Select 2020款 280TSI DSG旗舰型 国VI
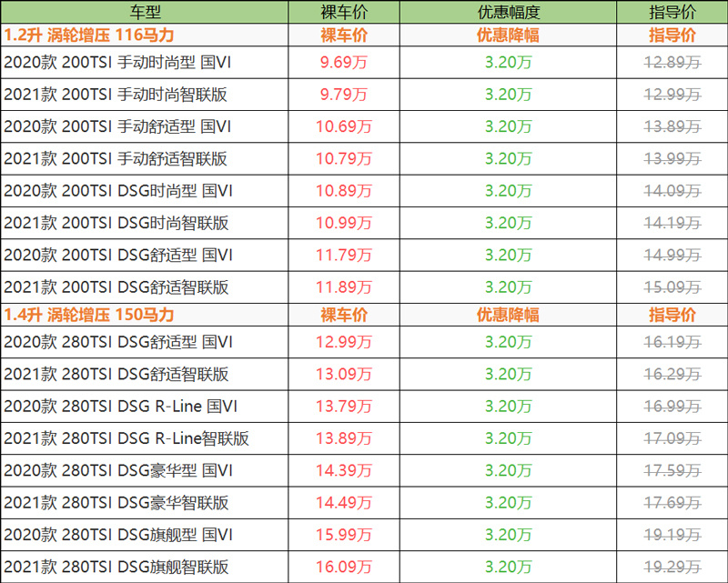The height and width of the screenshot is (583, 728). (118, 534)
